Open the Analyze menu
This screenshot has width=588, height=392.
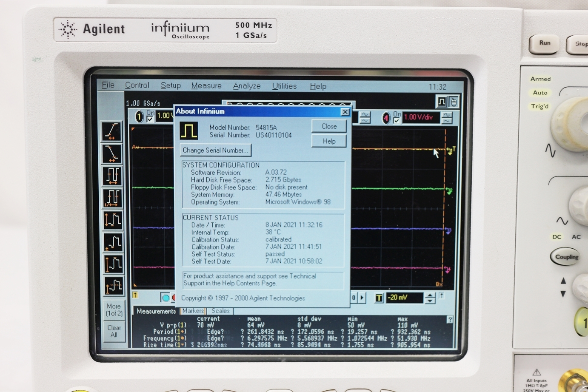pyautogui.click(x=247, y=86)
